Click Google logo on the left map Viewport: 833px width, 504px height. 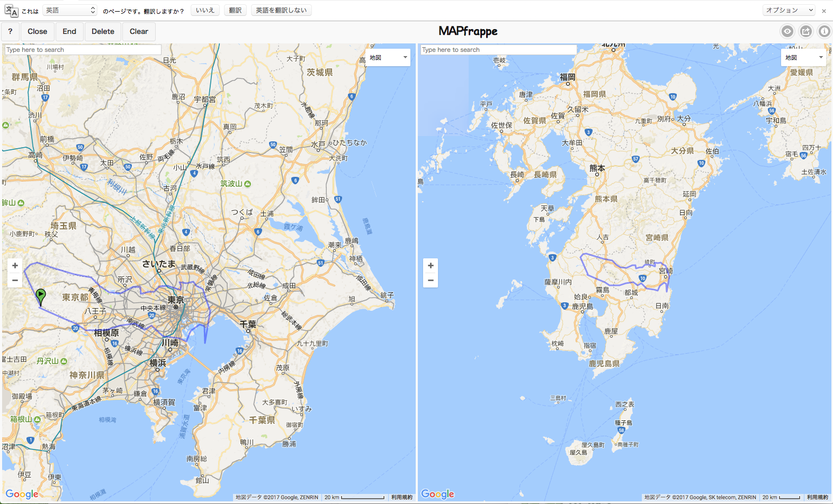(x=22, y=494)
